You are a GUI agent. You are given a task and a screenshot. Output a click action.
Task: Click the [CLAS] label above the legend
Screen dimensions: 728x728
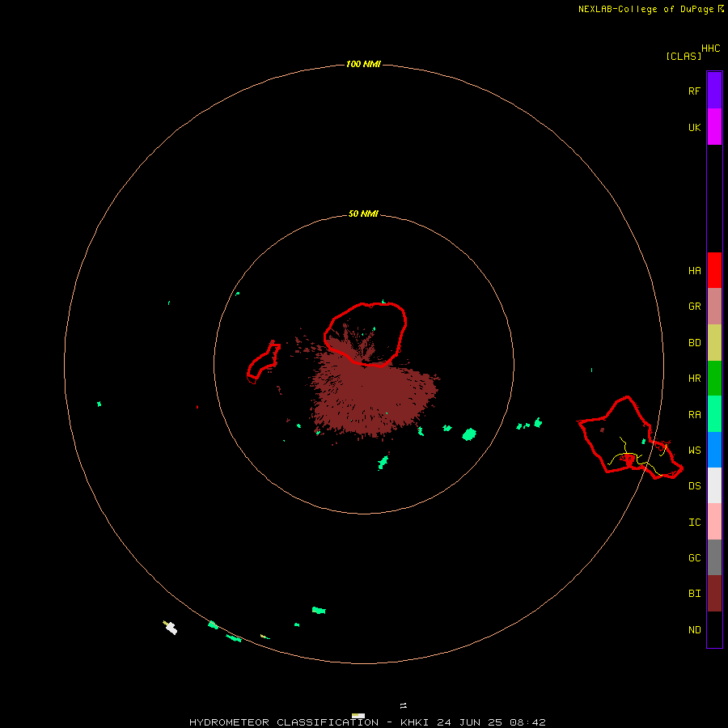pyautogui.click(x=683, y=56)
